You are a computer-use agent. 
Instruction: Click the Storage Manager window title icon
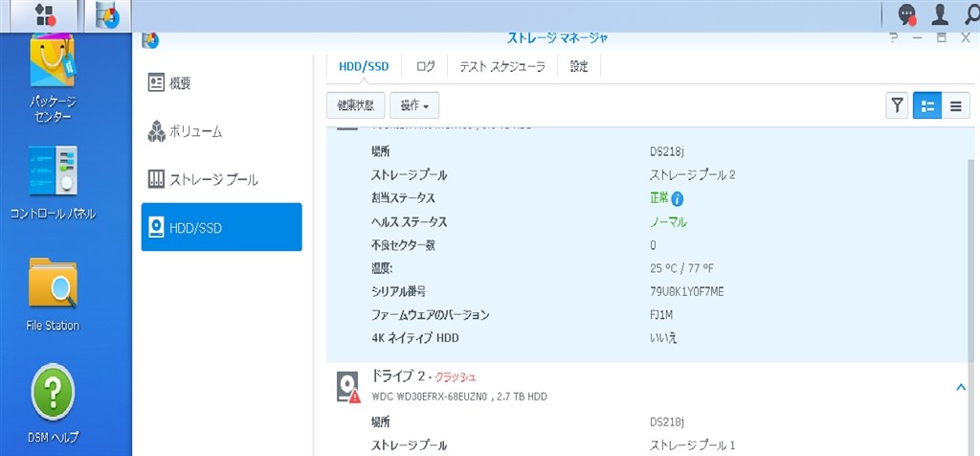click(x=150, y=40)
